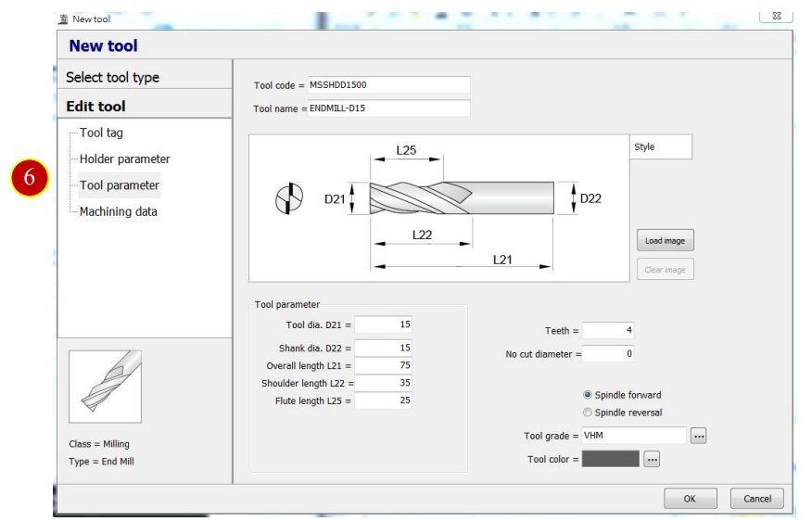Image resolution: width=812 pixels, height=521 pixels.
Task: Select the Tool parameter tree item
Action: click(x=120, y=185)
